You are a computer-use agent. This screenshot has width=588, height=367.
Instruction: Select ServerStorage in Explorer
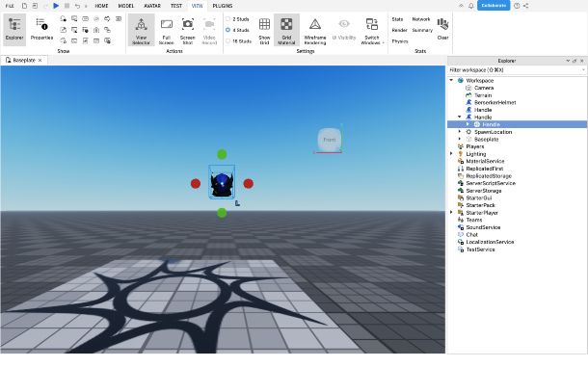(x=484, y=191)
